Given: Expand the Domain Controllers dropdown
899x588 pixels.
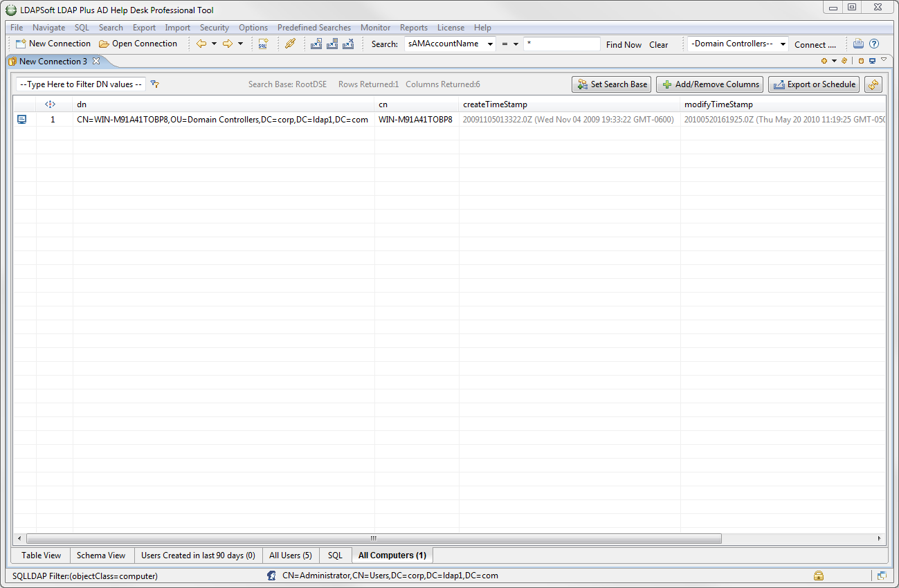Looking at the screenshot, I should tap(783, 44).
